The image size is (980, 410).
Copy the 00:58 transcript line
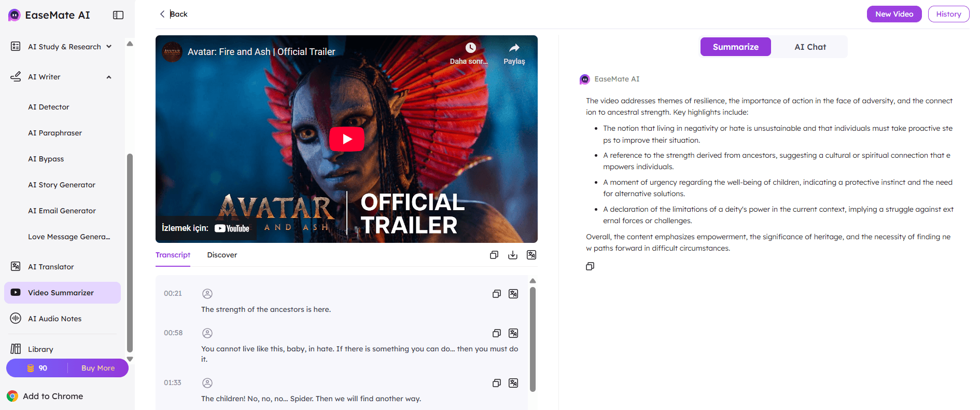coord(496,333)
